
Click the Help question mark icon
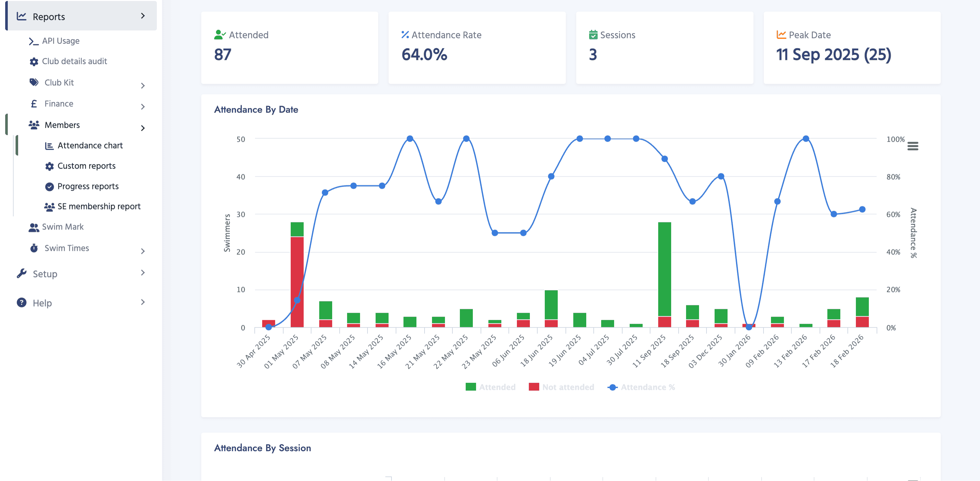22,303
